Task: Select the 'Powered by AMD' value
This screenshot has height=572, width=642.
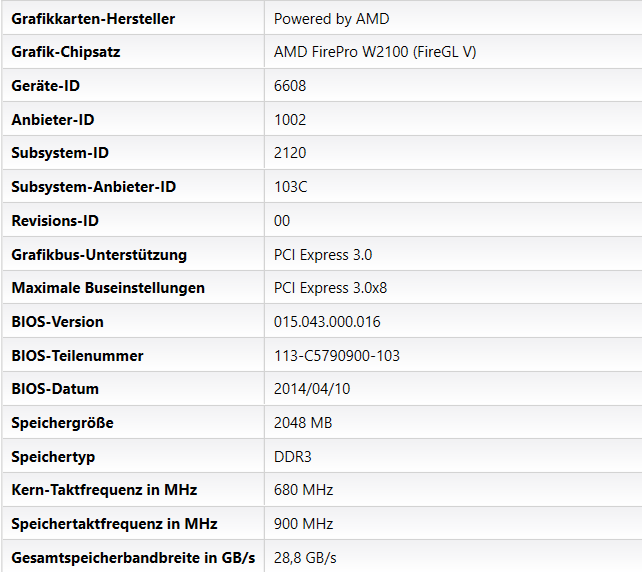Action: point(331,18)
